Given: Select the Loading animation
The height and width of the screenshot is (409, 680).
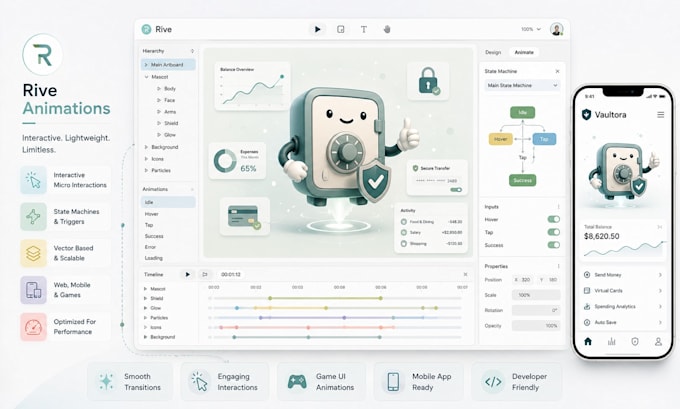Looking at the screenshot, I should 168,258.
